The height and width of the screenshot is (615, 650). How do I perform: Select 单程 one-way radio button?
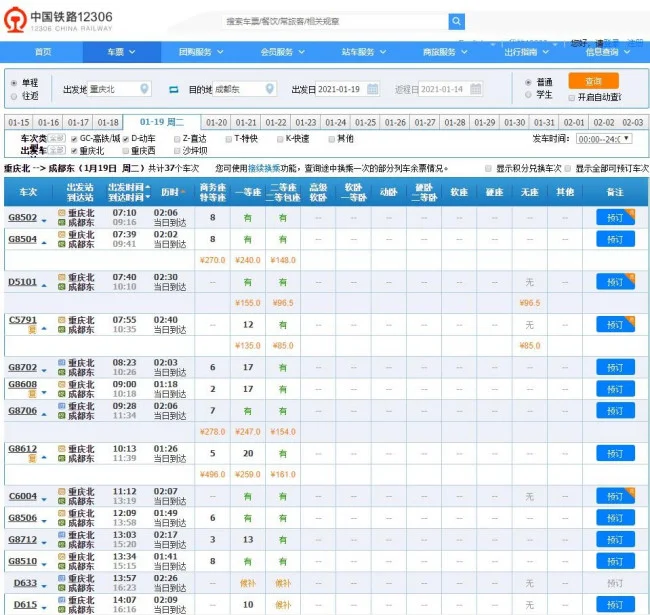coord(14,83)
